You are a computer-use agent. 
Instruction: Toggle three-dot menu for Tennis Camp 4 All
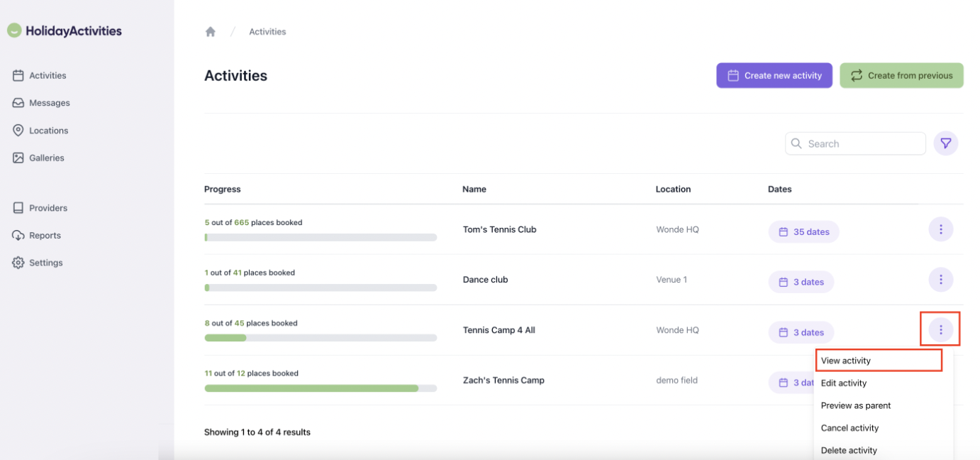coord(940,329)
